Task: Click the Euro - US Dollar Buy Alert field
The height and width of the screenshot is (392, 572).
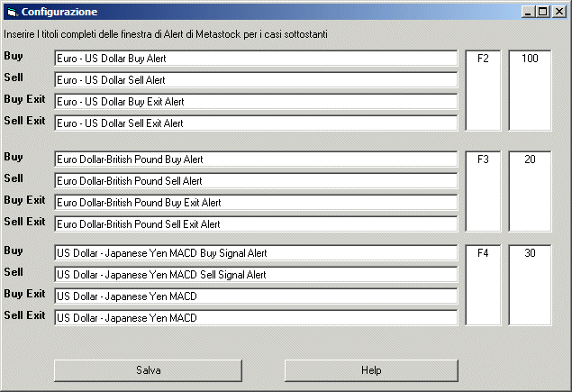Action: coord(256,59)
